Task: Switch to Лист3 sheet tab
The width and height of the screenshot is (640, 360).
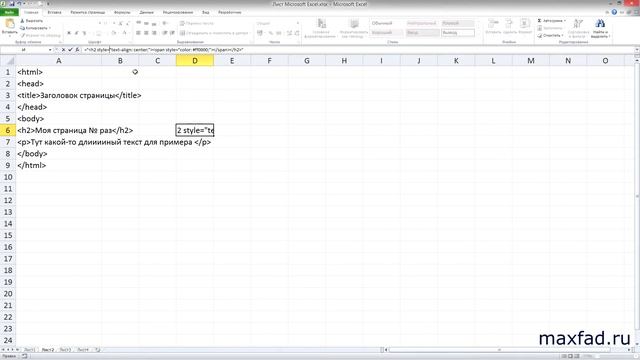Action: click(x=65, y=350)
